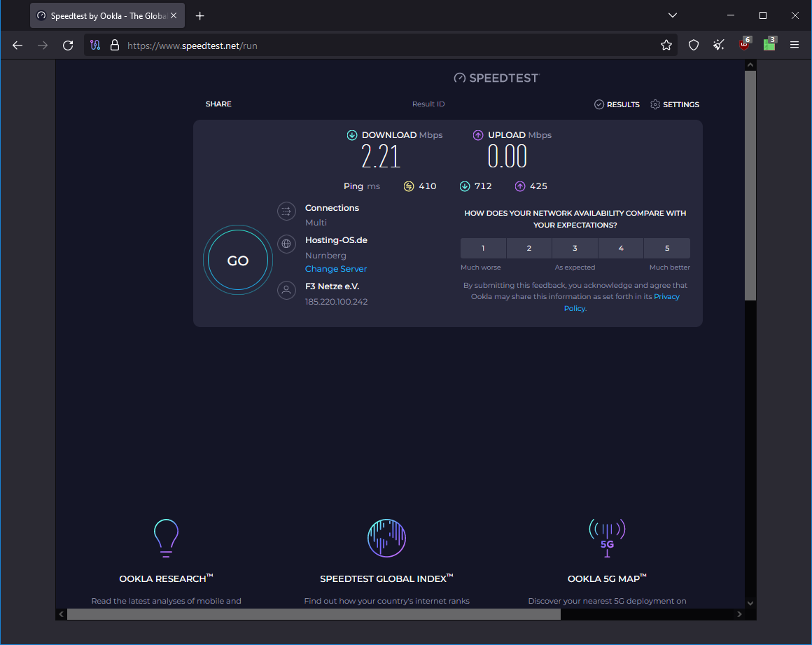The width and height of the screenshot is (812, 645).
Task: Rate network availability as 2
Action: pyautogui.click(x=529, y=248)
